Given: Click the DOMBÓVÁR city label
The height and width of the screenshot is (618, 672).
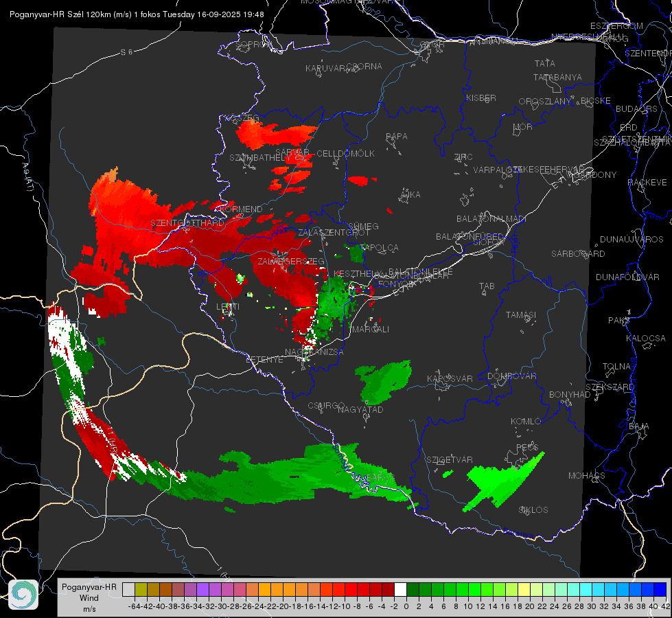Looking at the screenshot, I should pos(511,376).
